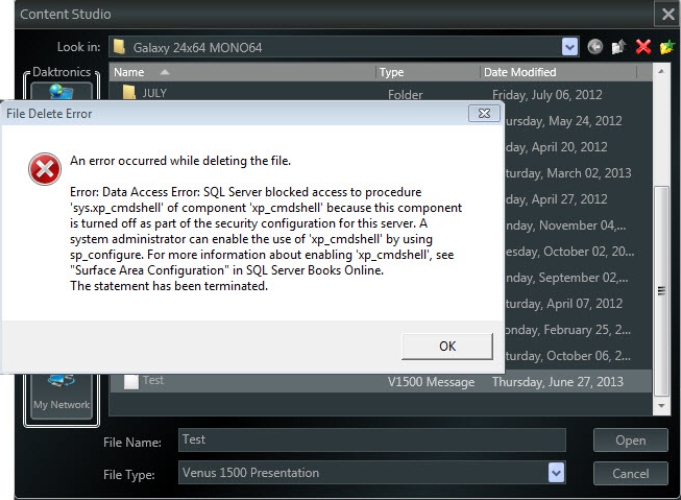This screenshot has height=500, width=681.
Task: Sort by the Type column header
Action: 392,72
